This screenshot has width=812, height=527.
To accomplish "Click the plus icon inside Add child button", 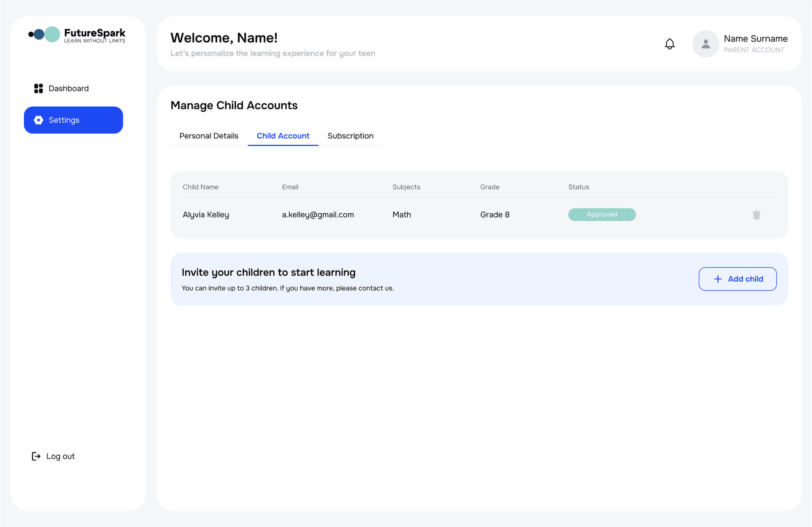I will point(718,279).
